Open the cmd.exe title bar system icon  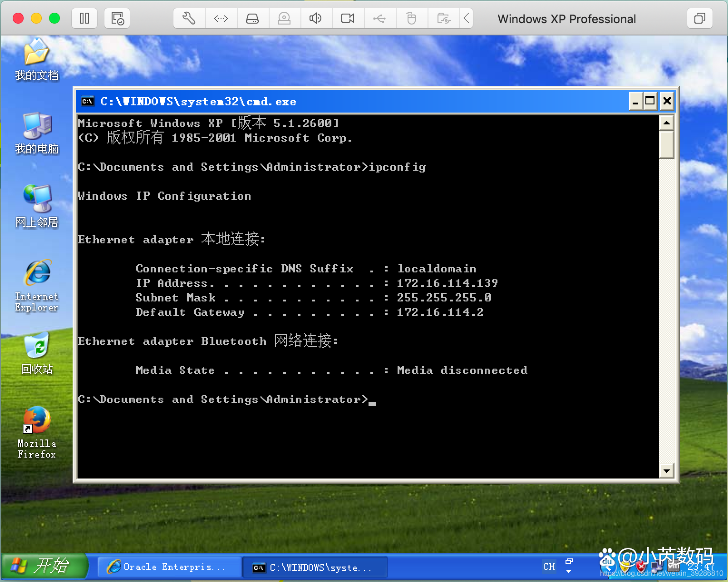pos(88,101)
